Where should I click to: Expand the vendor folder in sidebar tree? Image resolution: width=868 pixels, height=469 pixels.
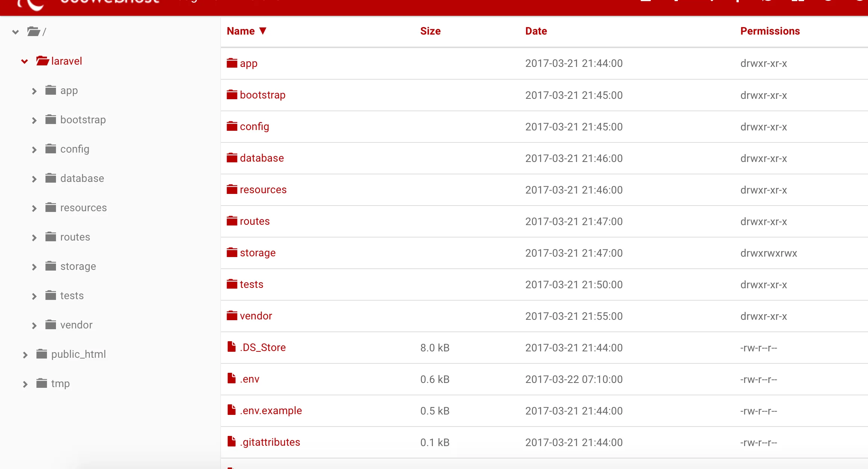[x=34, y=325]
